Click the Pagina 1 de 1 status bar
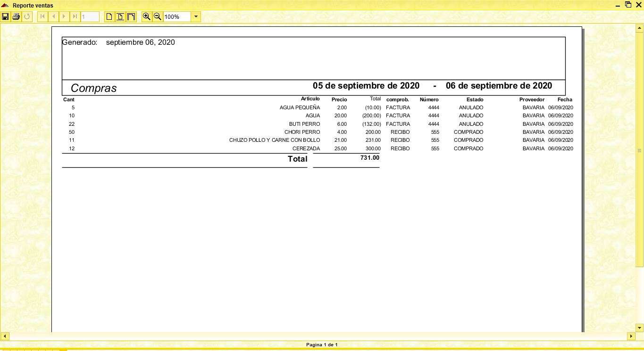 322,344
